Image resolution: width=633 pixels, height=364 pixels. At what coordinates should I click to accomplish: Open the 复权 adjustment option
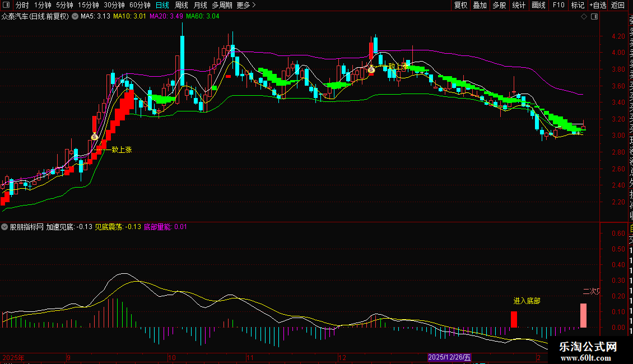pos(460,5)
